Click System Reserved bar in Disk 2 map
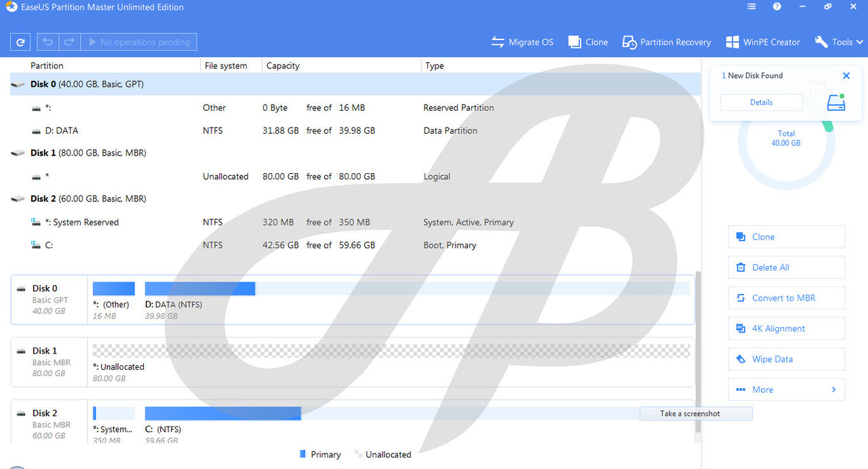 pyautogui.click(x=114, y=413)
